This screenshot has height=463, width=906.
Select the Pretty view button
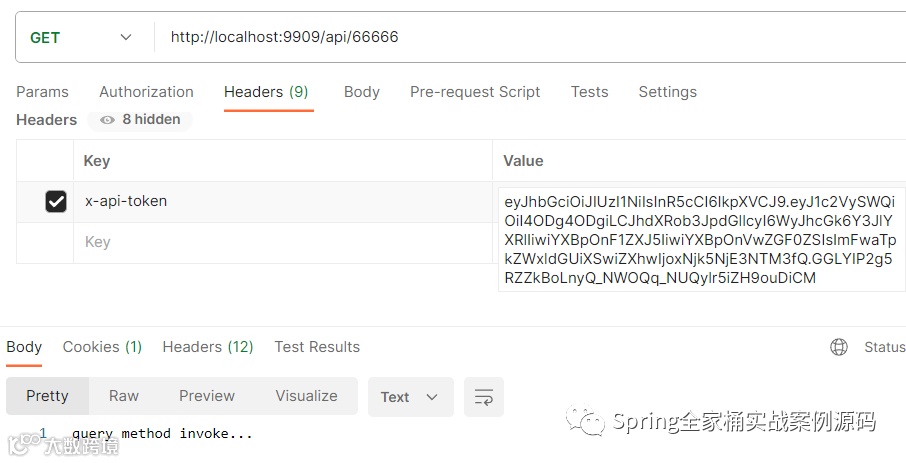click(x=47, y=396)
